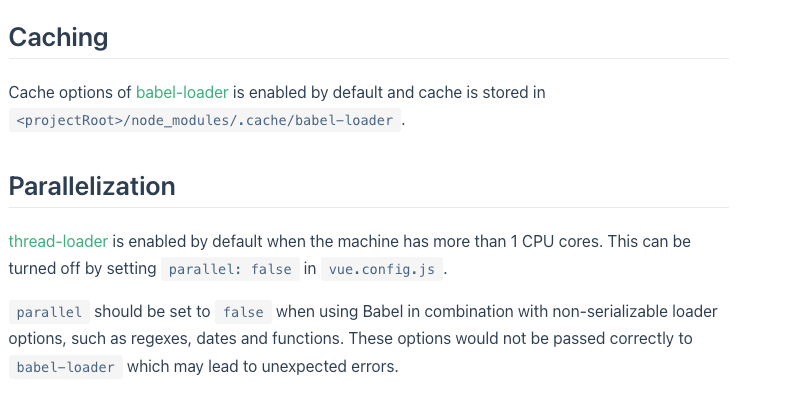786x409 pixels.
Task: Click the text 'Cache options of'
Action: pos(70,92)
